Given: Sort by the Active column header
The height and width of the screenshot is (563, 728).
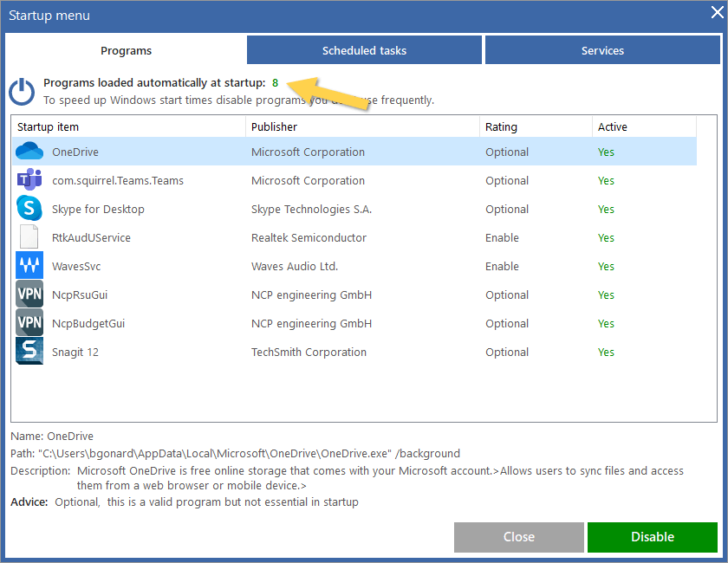Looking at the screenshot, I should pyautogui.click(x=645, y=126).
